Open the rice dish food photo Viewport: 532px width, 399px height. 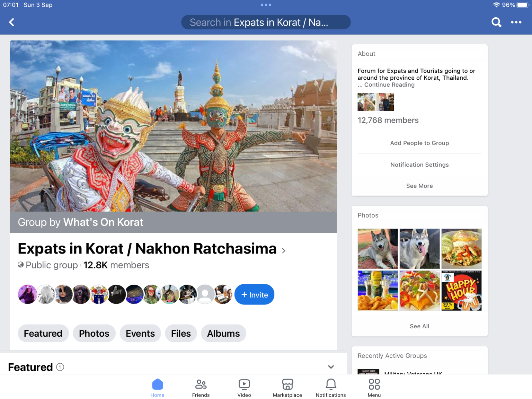point(461,249)
